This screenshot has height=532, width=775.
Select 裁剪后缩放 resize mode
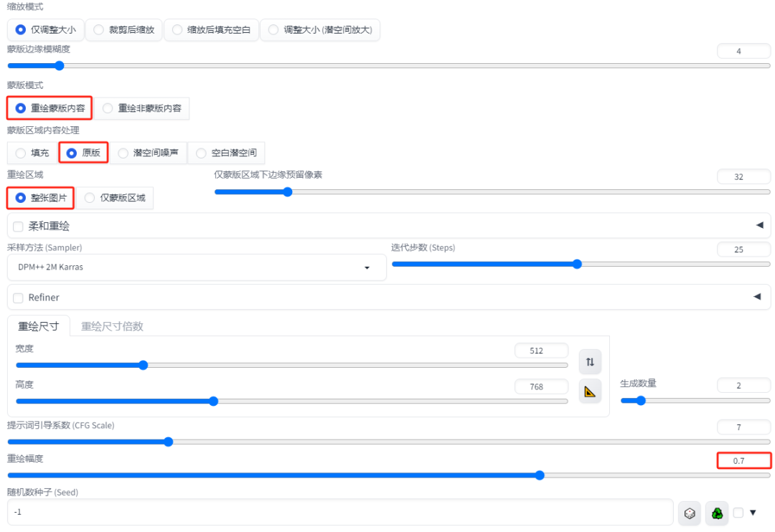[x=124, y=29]
